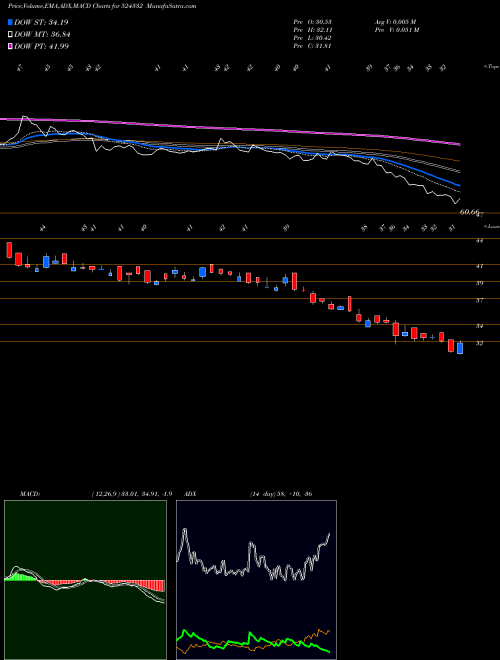Click the 41 price axis label
The image size is (500, 660).
coord(479,266)
